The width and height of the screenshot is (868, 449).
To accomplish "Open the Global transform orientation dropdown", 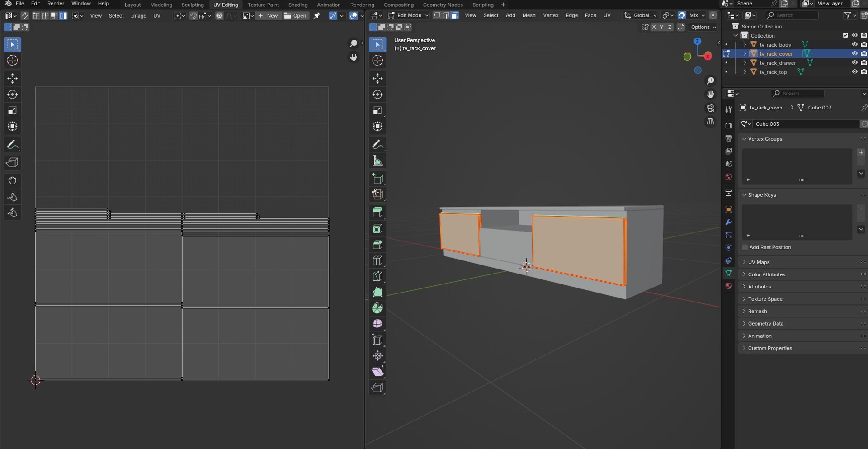I will tap(641, 15).
